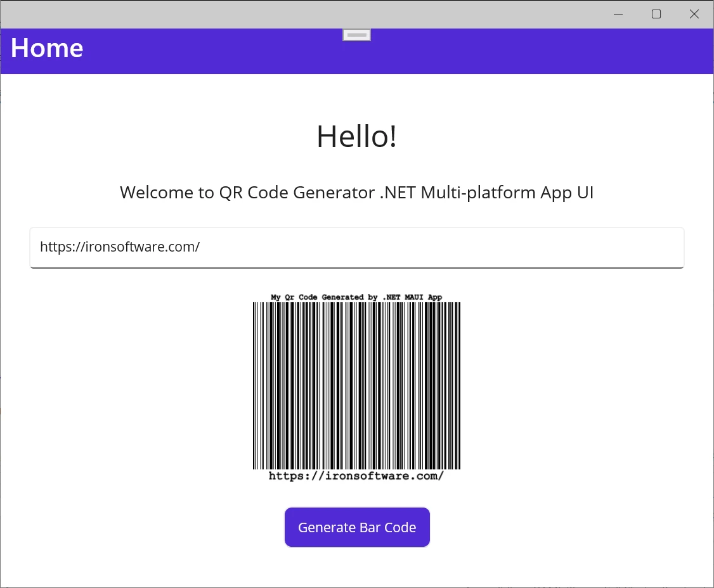Select the Home title in purple header
Screen dimensions: 714x588
click(x=47, y=49)
